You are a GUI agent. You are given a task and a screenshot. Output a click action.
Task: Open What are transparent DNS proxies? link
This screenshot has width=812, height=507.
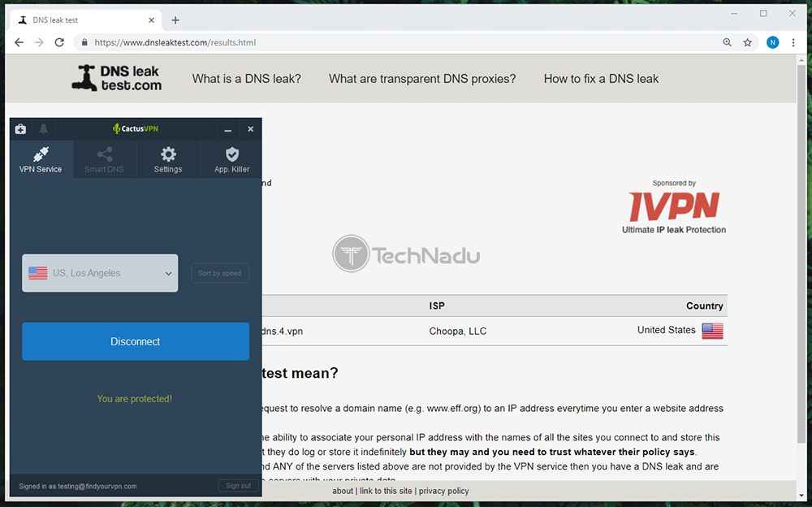(x=422, y=79)
